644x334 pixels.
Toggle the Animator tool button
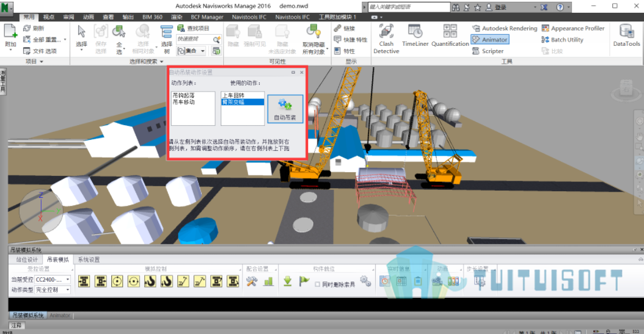pos(490,40)
